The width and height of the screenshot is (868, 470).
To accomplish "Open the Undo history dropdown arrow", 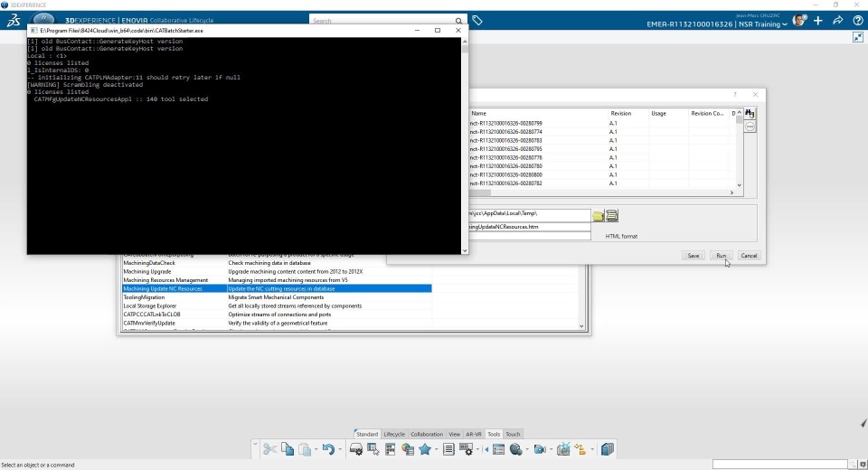I will (339, 449).
